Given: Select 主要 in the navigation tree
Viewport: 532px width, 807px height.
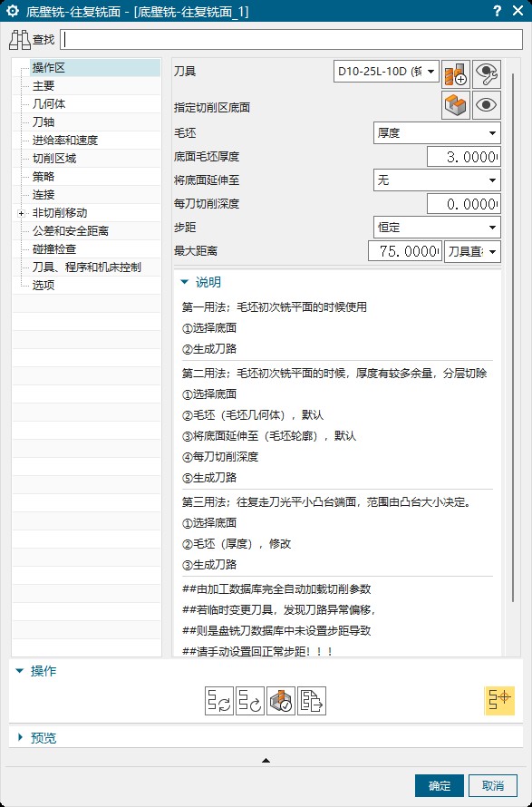Looking at the screenshot, I should (44, 86).
